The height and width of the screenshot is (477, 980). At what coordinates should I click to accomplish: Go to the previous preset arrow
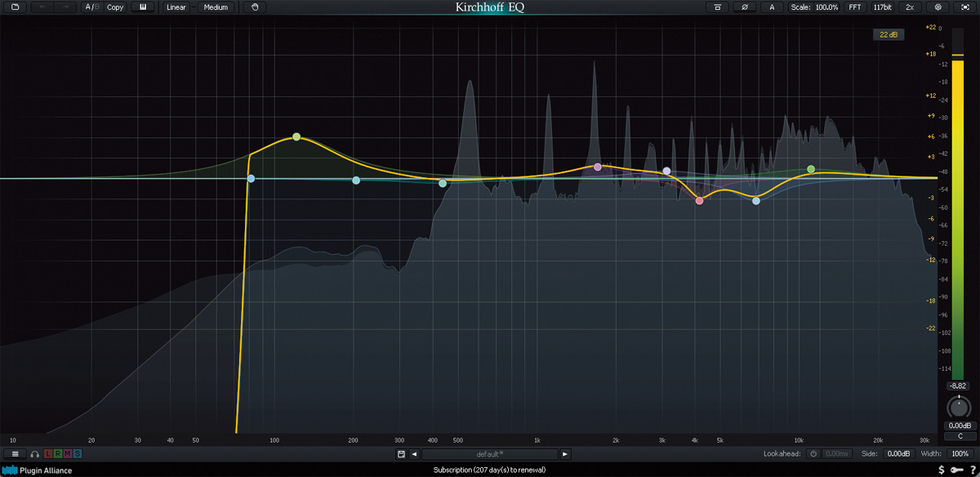pyautogui.click(x=414, y=454)
